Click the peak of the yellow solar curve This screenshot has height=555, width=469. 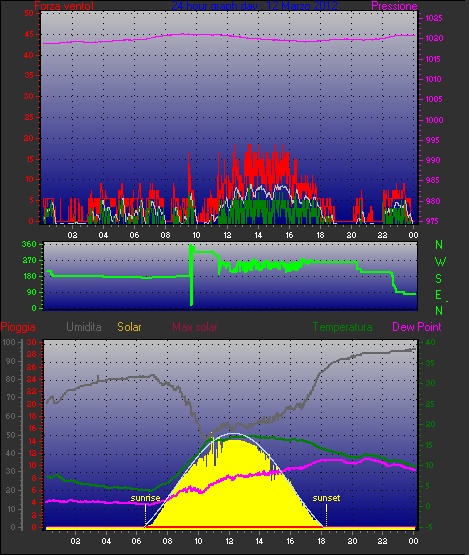pos(234,439)
